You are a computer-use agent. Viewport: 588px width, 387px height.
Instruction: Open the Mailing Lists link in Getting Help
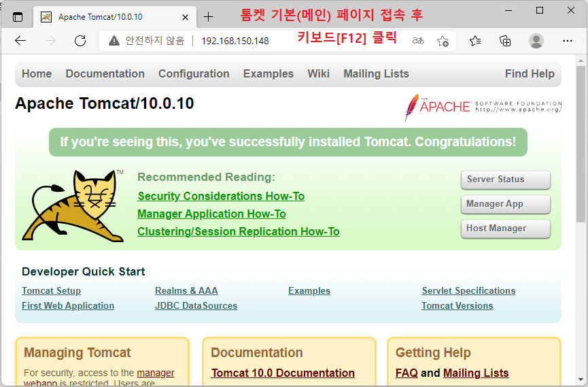(x=476, y=373)
